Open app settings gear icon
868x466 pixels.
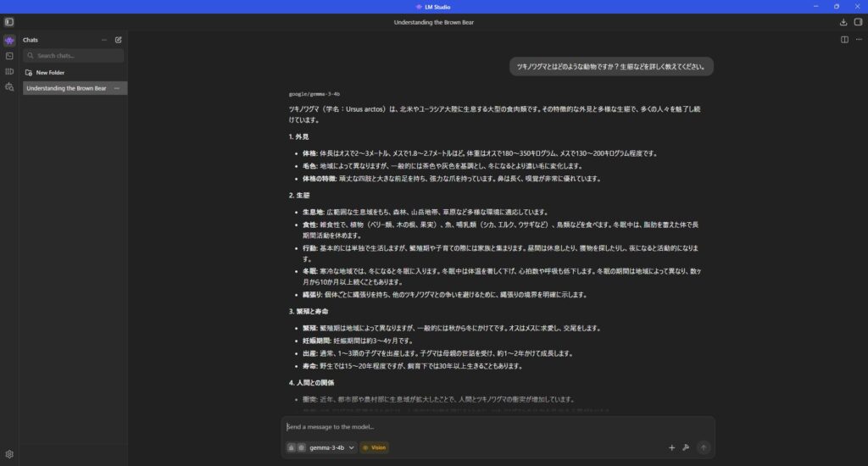(9, 454)
